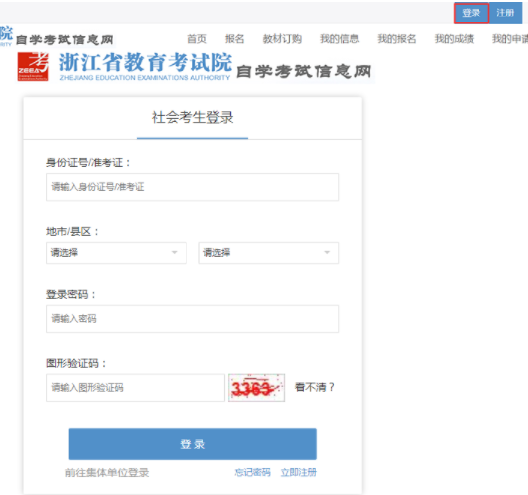Expand the 地市 dropdown (first 请选择)
Screen dimensions: 528x495
tap(116, 253)
